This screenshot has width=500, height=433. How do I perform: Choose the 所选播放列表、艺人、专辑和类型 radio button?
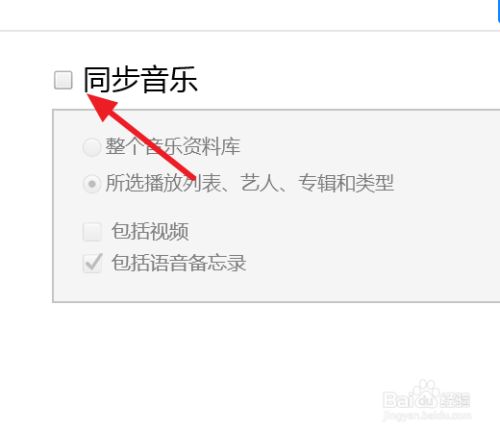92,184
